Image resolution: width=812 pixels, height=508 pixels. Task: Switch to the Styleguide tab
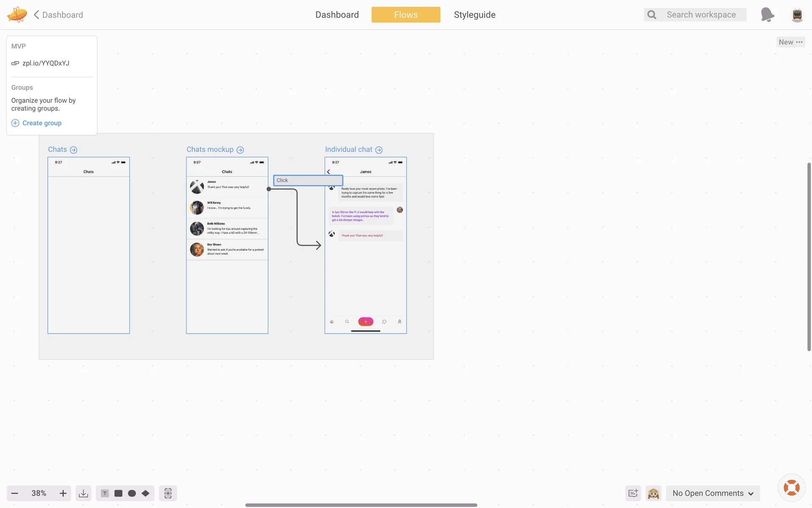[x=475, y=15]
